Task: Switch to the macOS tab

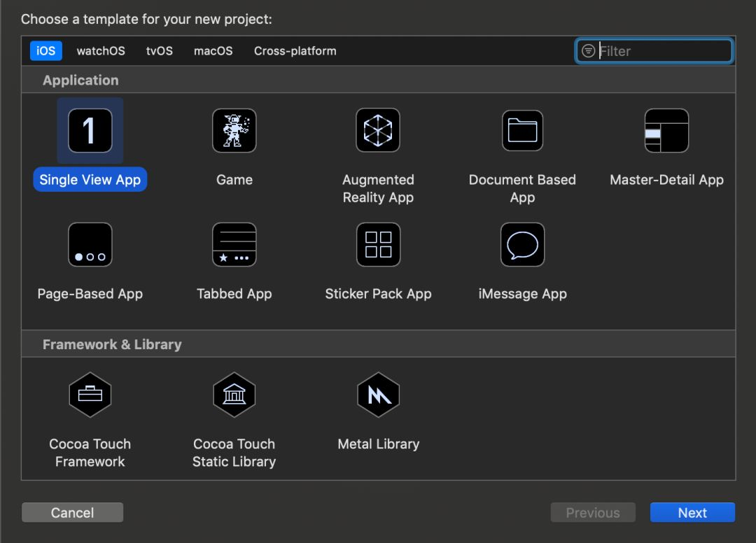Action: (213, 50)
